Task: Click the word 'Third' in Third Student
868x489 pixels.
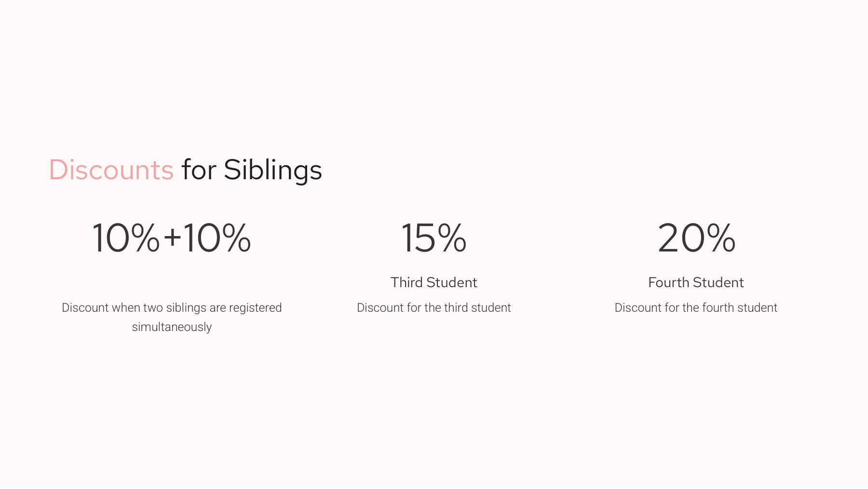Action: [x=407, y=282]
